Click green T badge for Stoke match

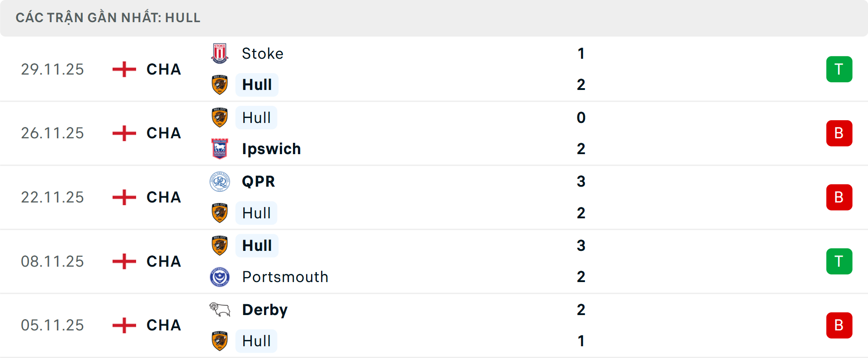pos(839,69)
